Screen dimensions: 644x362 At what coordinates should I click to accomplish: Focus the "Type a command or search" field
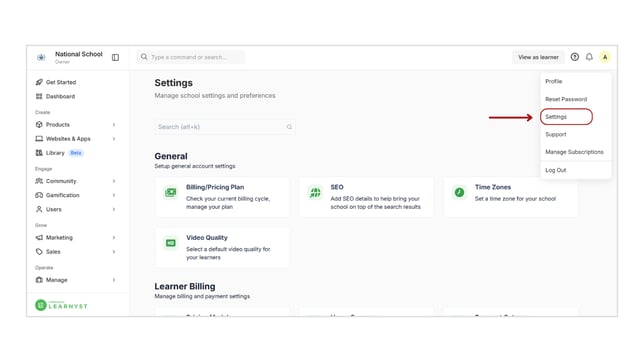(191, 57)
